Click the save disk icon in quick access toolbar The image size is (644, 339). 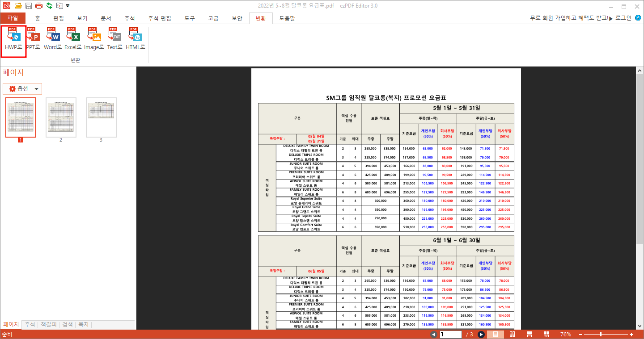pyautogui.click(x=29, y=6)
